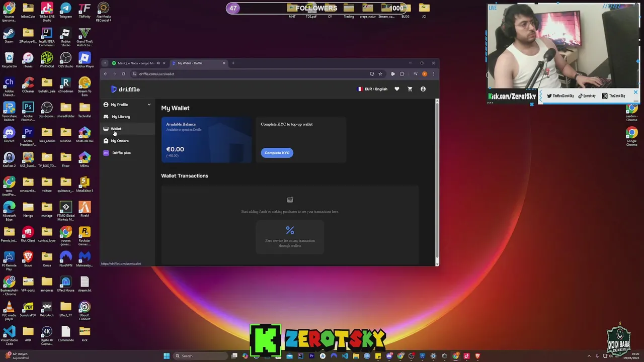The width and height of the screenshot is (644, 362).
Task: Open Windows Start menu
Action: [167, 356]
